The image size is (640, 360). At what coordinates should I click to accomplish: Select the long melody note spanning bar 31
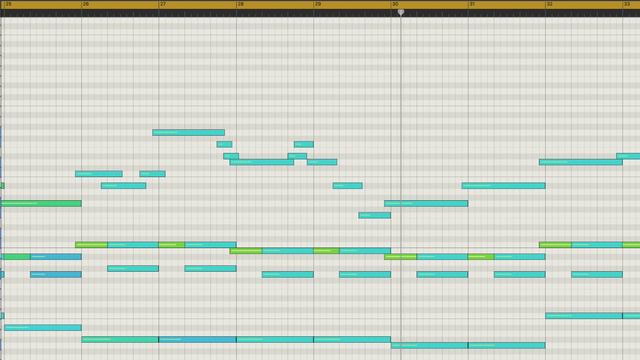coord(503,186)
